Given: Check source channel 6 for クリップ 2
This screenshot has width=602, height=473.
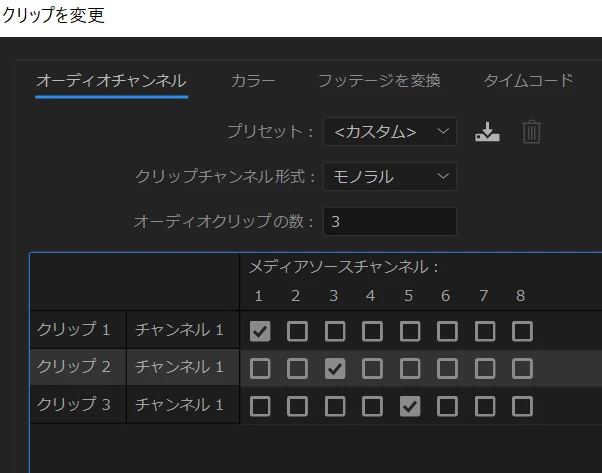Looking at the screenshot, I should coord(447,369).
